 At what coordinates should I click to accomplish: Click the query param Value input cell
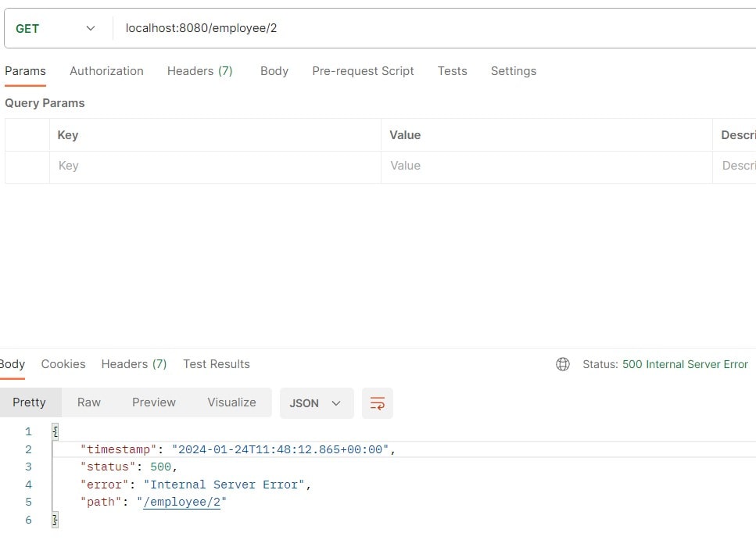[x=546, y=166]
